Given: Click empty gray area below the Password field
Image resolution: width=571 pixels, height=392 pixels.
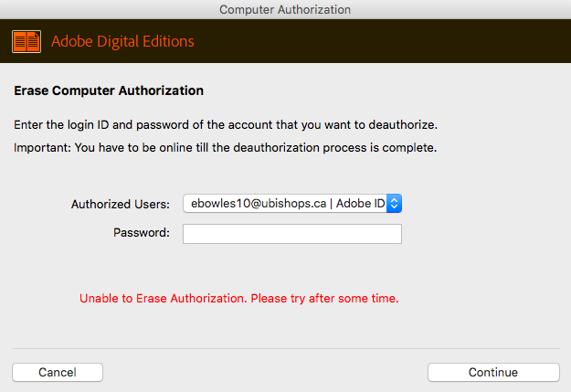Looking at the screenshot, I should click(292, 268).
